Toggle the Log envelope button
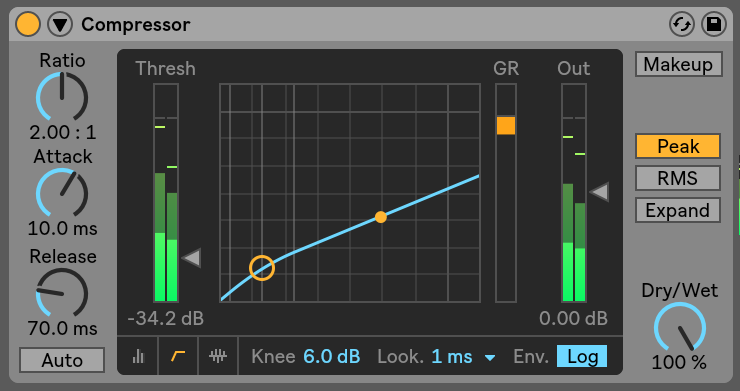The height and width of the screenshot is (391, 740). point(582,357)
